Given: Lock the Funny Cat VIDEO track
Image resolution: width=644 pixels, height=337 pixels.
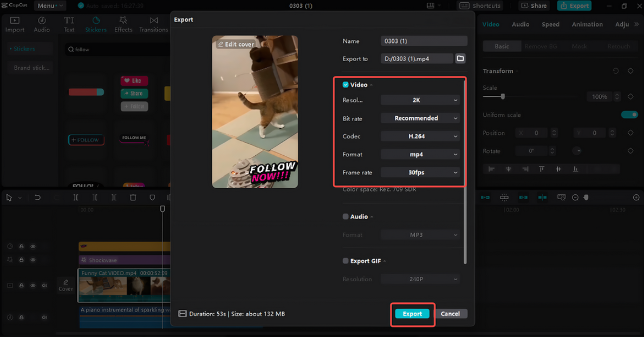Looking at the screenshot, I should (21, 286).
